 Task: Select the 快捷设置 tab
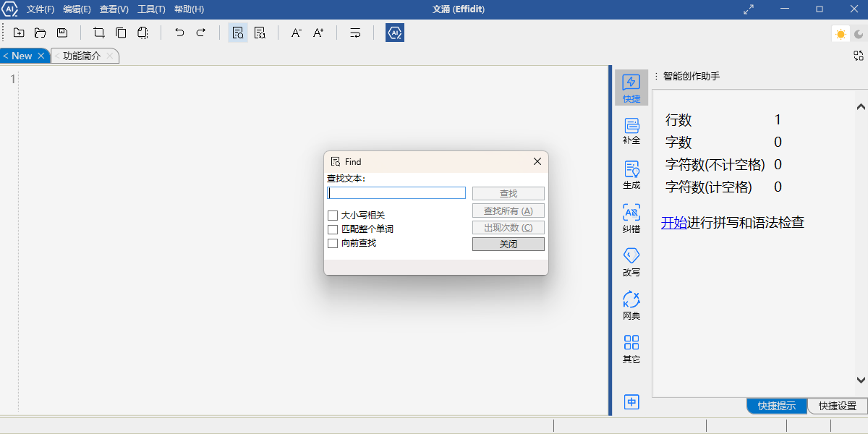[x=837, y=407]
